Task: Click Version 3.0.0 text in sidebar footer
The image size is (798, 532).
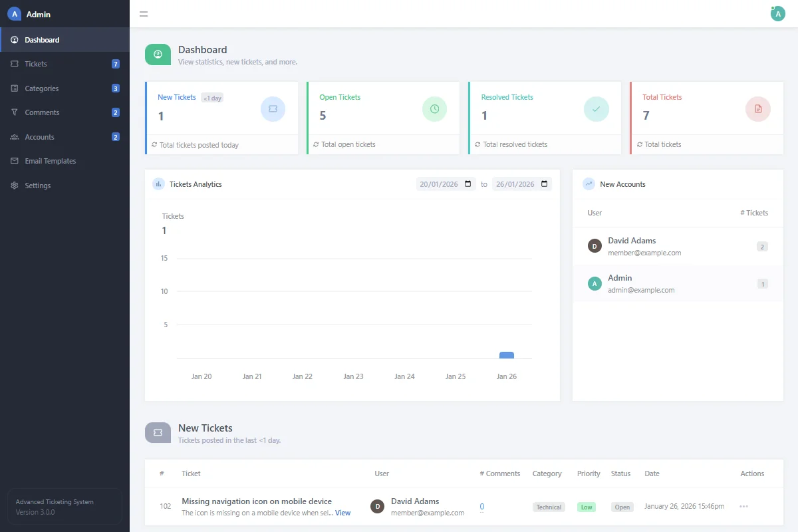Action: 35,512
